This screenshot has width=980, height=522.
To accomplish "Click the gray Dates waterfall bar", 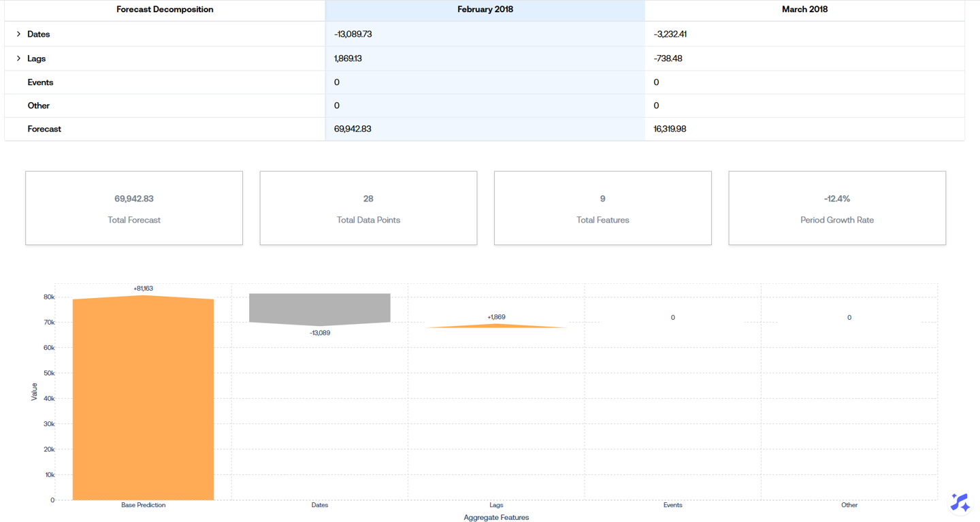I will click(x=319, y=308).
